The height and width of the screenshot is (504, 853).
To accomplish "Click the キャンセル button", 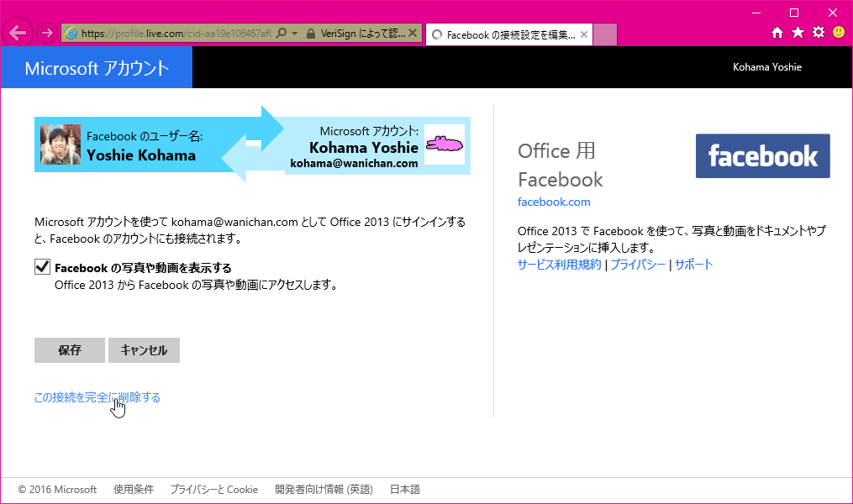I will pyautogui.click(x=145, y=350).
